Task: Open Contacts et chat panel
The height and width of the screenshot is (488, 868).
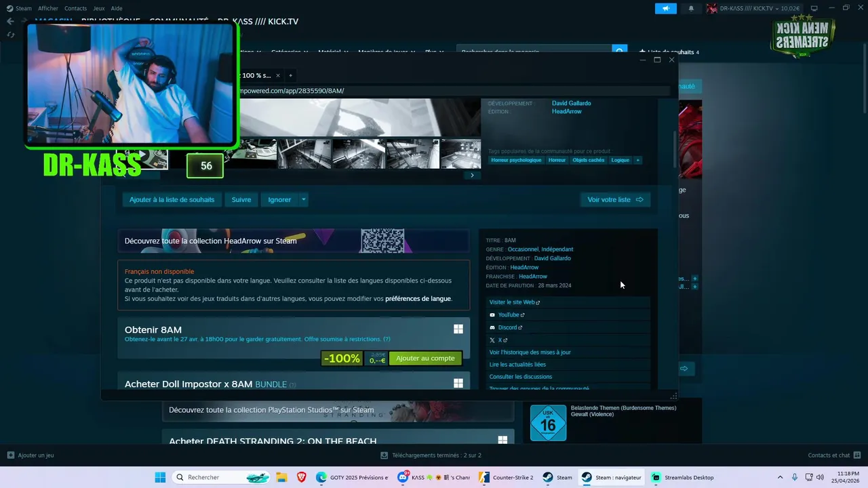Action: point(834,455)
